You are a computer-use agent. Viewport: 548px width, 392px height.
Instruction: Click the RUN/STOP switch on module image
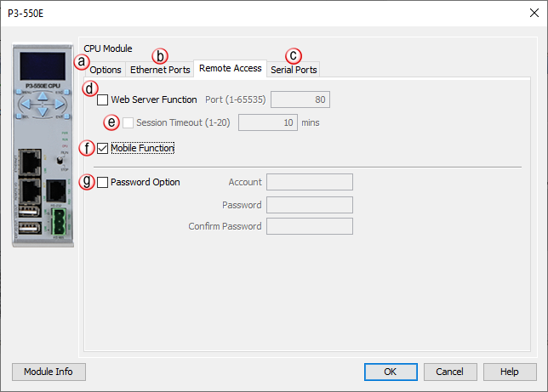[x=60, y=160]
